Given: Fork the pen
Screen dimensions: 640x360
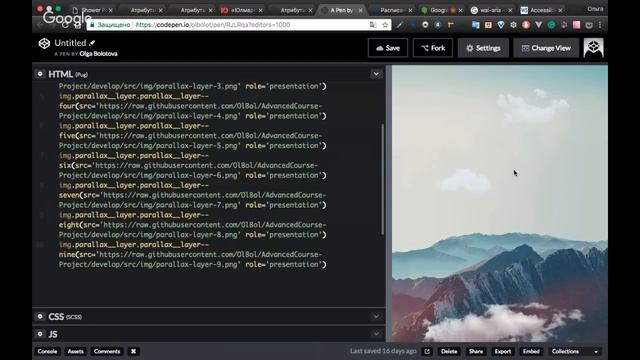Looking at the screenshot, I should (x=433, y=48).
